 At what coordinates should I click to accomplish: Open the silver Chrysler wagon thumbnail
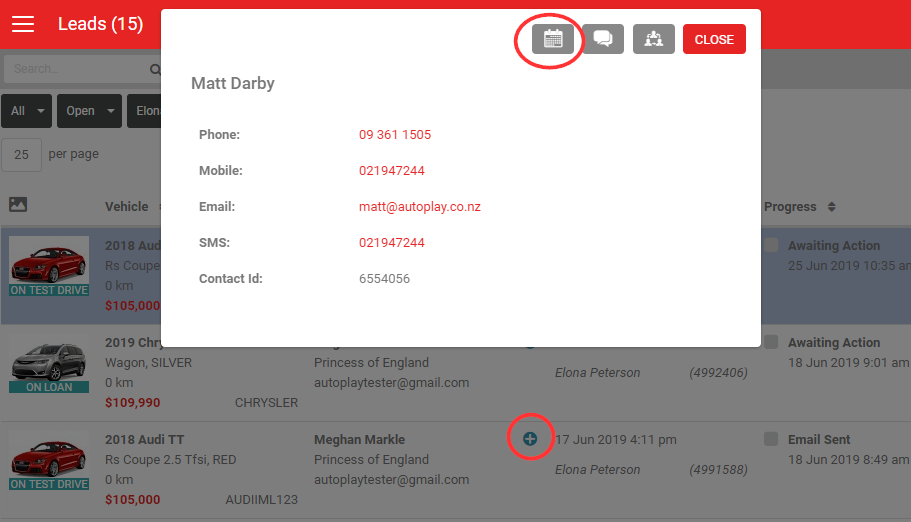coord(49,363)
